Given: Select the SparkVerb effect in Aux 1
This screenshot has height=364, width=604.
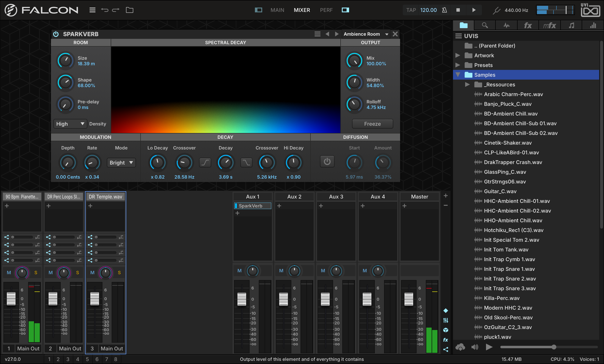Looking at the screenshot, I should [x=253, y=206].
